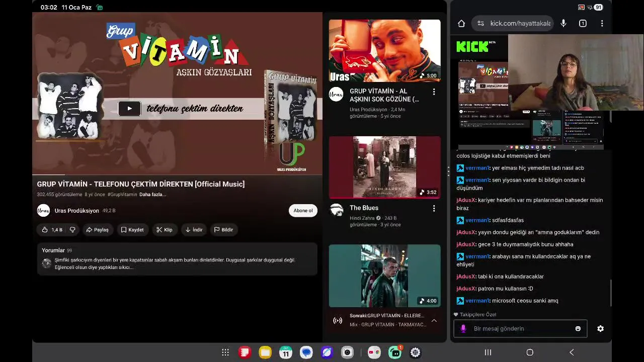The image size is (644, 362).
Task: Start voice search with microphone
Action: [563, 23]
